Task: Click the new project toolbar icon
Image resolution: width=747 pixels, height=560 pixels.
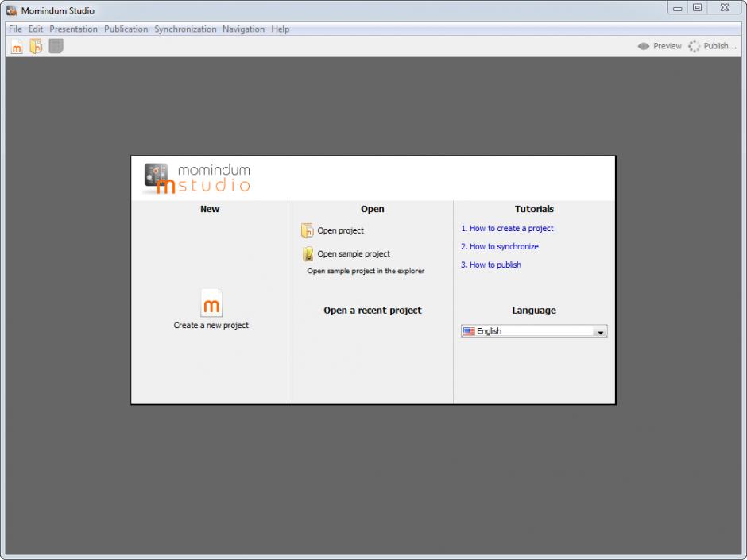Action: coord(17,46)
